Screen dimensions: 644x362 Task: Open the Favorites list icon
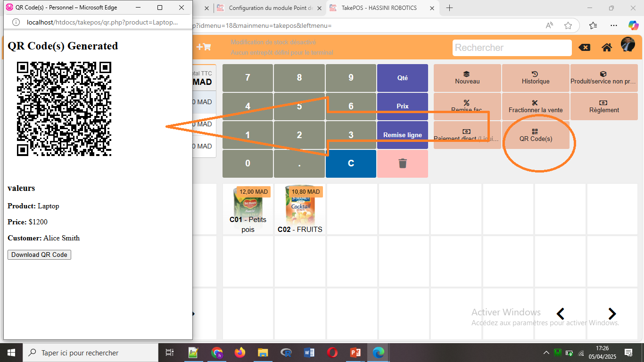pyautogui.click(x=593, y=25)
